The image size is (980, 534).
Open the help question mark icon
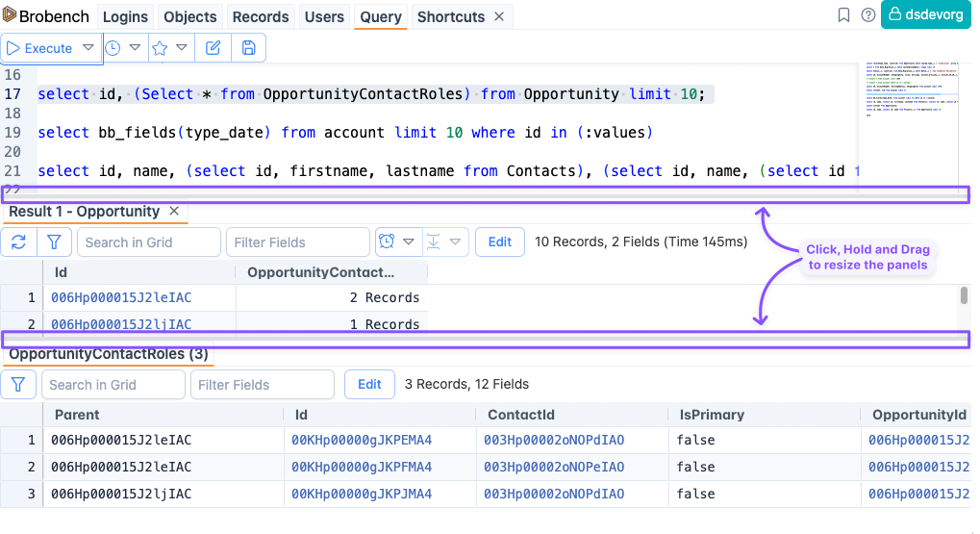[868, 15]
